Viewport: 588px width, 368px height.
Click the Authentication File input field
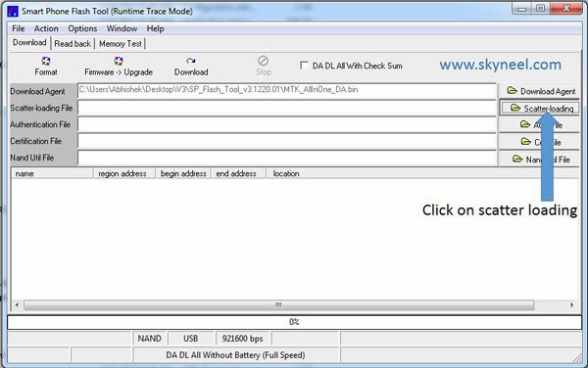(287, 124)
